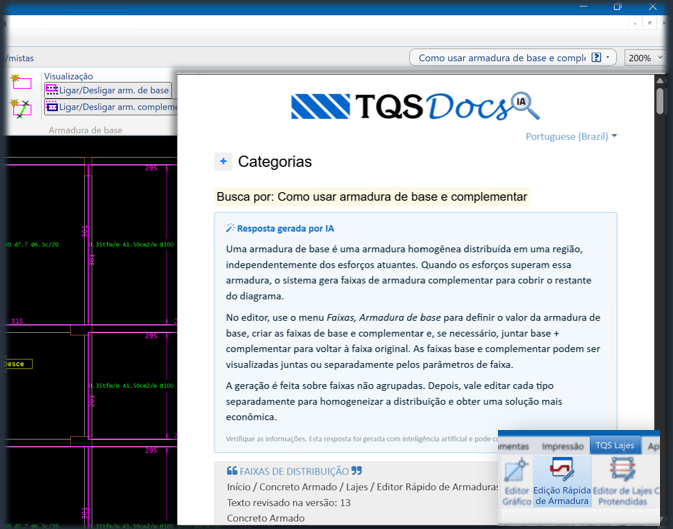Screen dimensions: 673x529
Task: Expand Categorias with the plus button
Action: [x=223, y=161]
